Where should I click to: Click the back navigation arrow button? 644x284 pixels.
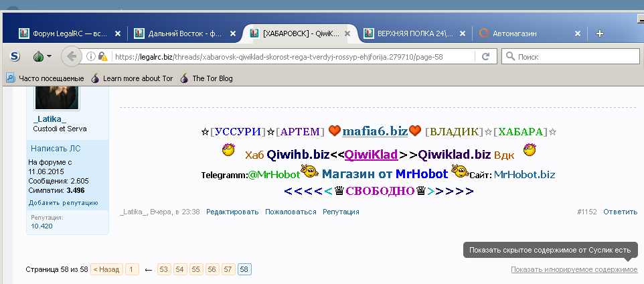click(72, 56)
